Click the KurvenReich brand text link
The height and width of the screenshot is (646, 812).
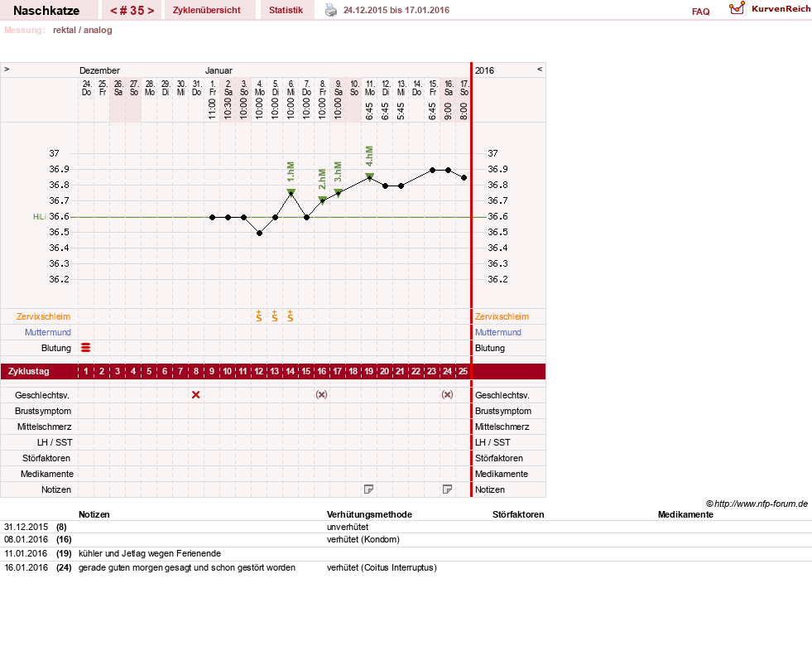781,9
